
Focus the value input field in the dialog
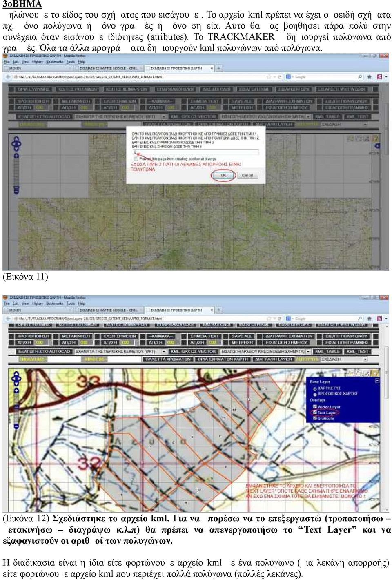(195, 152)
